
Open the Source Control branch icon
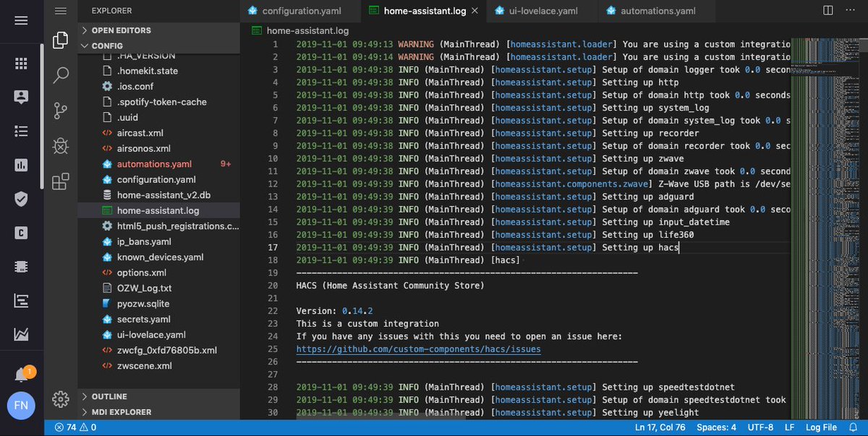(61, 111)
